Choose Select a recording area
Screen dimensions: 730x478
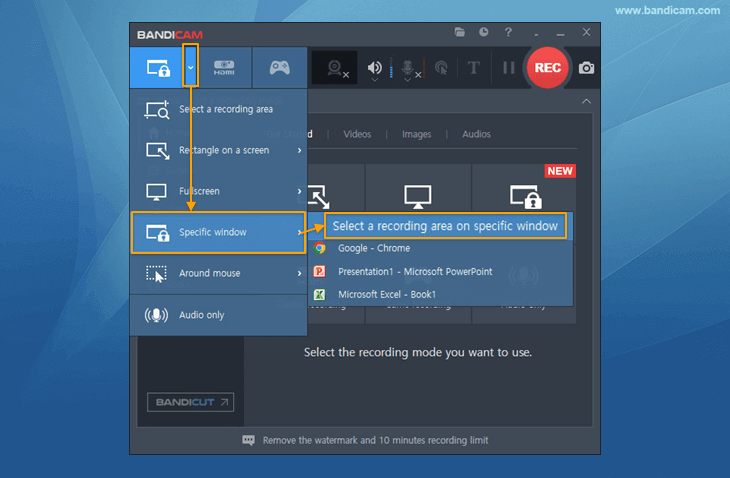click(218, 109)
